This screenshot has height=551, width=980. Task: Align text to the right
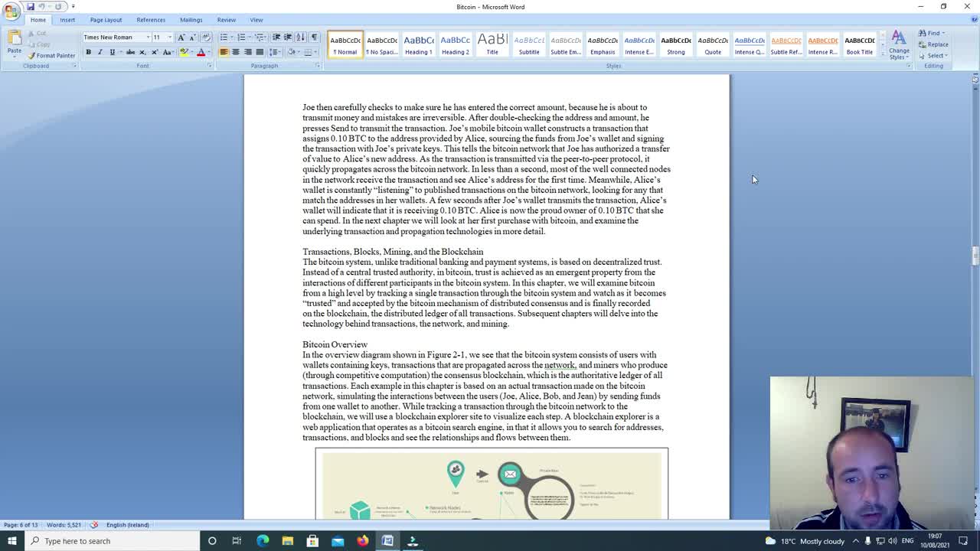pyautogui.click(x=247, y=52)
